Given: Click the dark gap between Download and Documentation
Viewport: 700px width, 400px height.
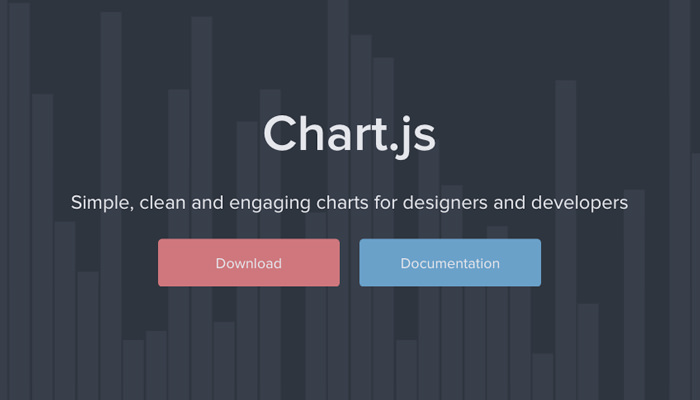Looking at the screenshot, I should click(349, 263).
